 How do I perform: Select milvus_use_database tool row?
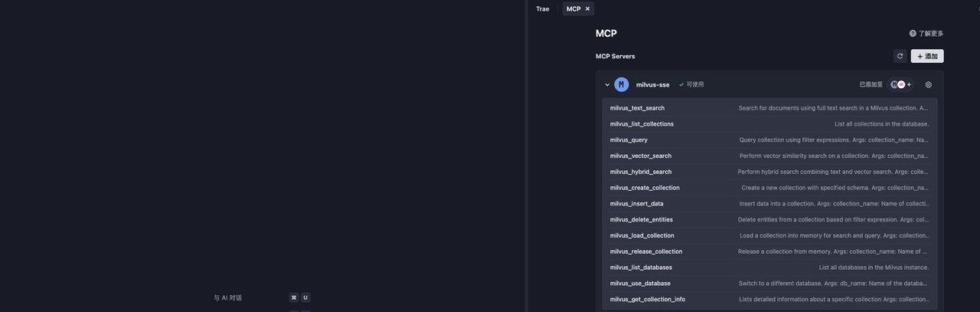pos(769,284)
